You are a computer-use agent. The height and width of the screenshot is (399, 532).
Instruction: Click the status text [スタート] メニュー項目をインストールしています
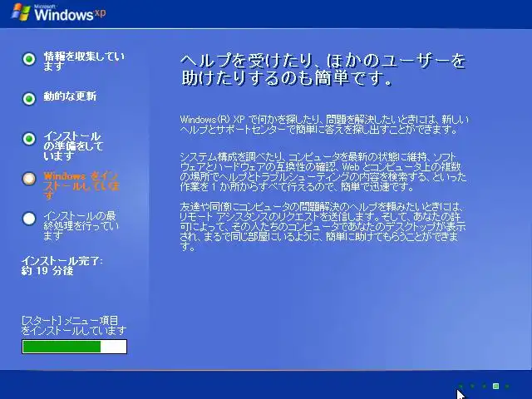point(74,325)
